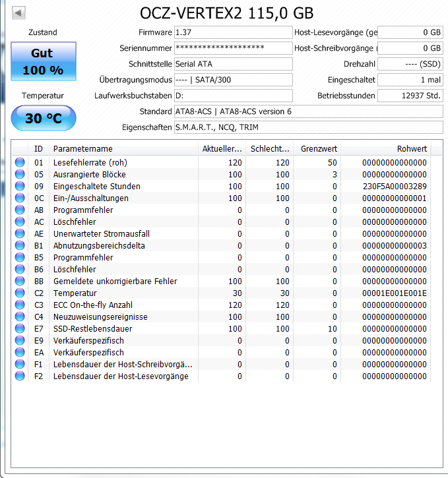The width and height of the screenshot is (448, 478).
Task: Click raw value 00000000000001 in row 0C
Action: 395,198
